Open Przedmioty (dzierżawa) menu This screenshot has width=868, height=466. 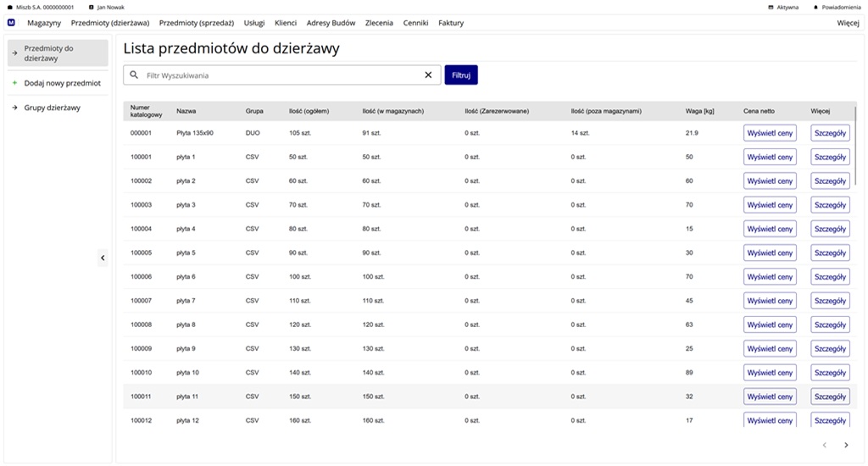tap(110, 23)
